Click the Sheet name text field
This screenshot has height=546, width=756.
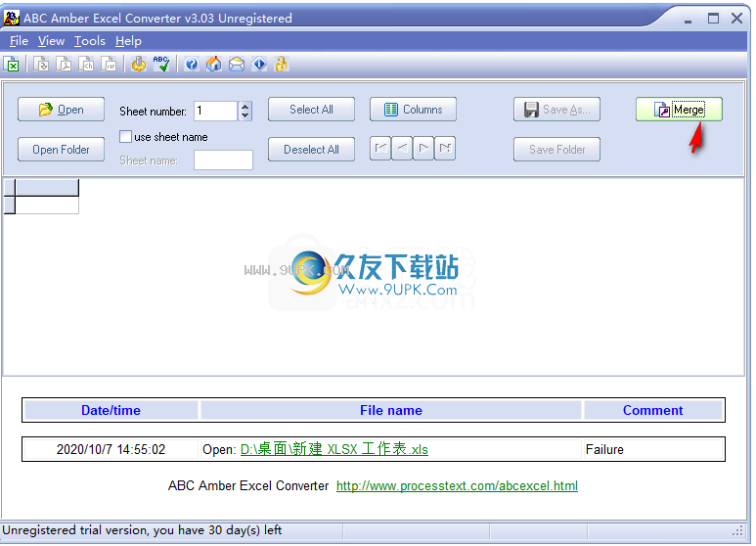223,160
